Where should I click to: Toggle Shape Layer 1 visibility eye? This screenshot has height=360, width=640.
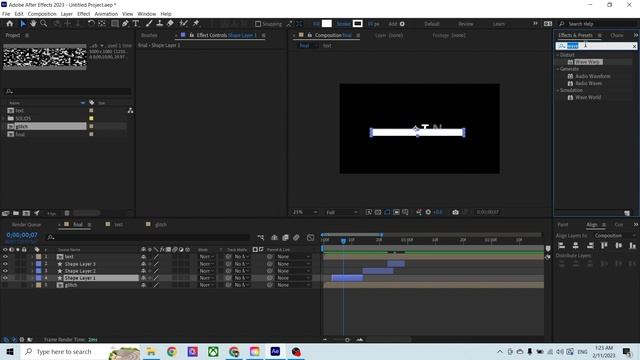pos(5,278)
